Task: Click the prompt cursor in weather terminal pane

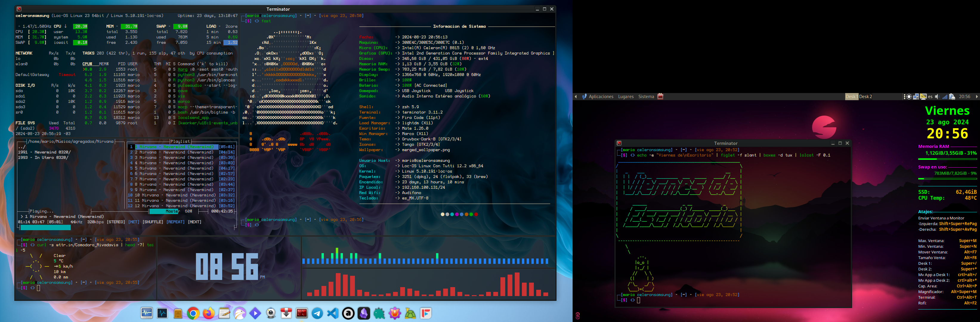Action: coord(38,288)
